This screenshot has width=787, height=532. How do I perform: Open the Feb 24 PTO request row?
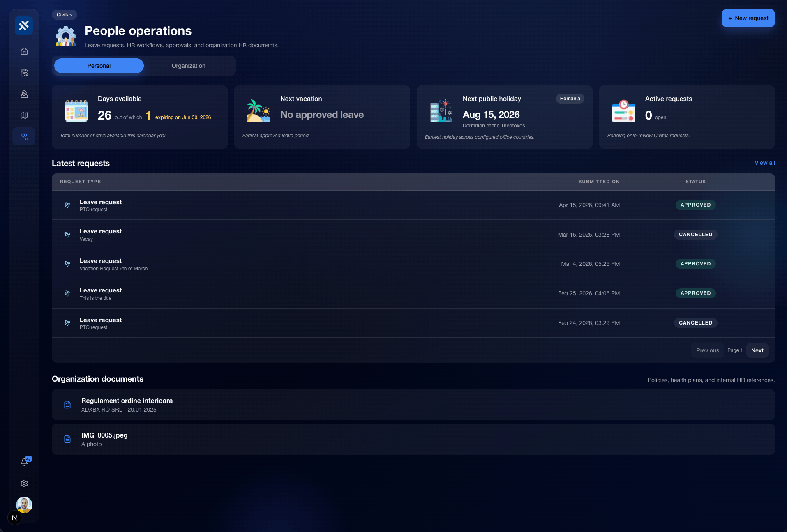[x=413, y=323]
